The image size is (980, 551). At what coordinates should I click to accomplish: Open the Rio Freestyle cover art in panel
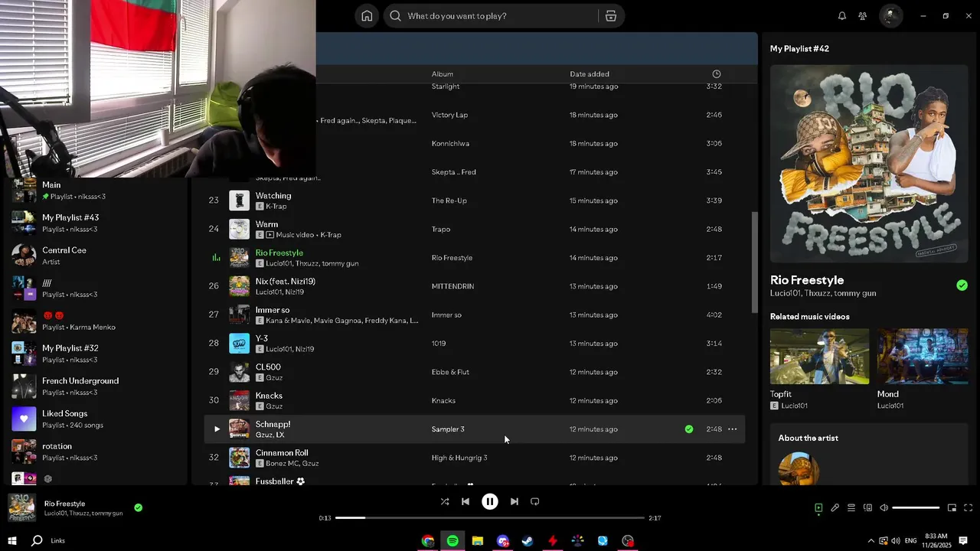[x=869, y=164]
